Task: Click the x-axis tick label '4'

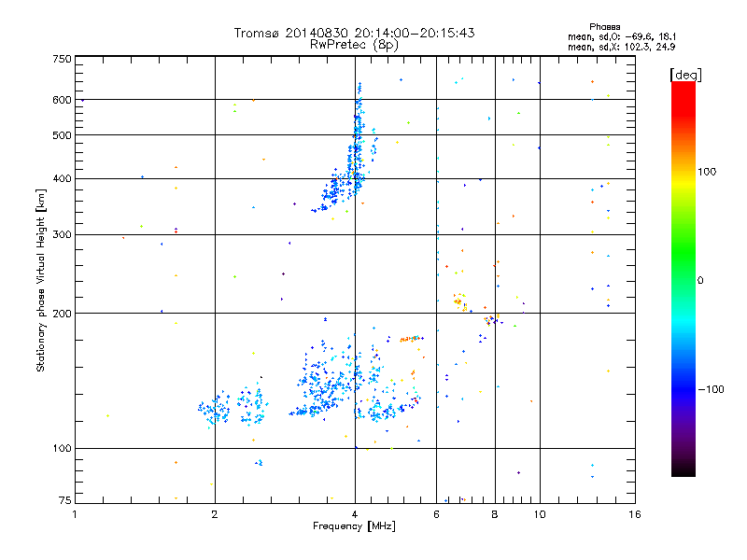Action: 355,514
